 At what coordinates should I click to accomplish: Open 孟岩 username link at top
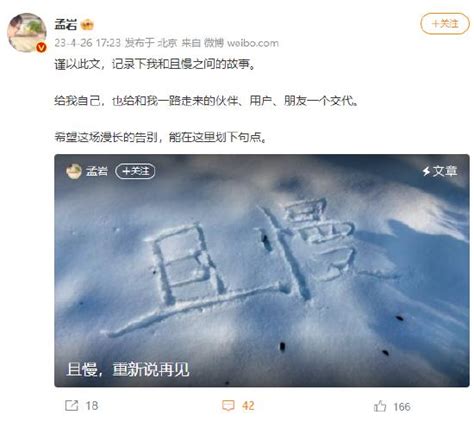coord(66,24)
